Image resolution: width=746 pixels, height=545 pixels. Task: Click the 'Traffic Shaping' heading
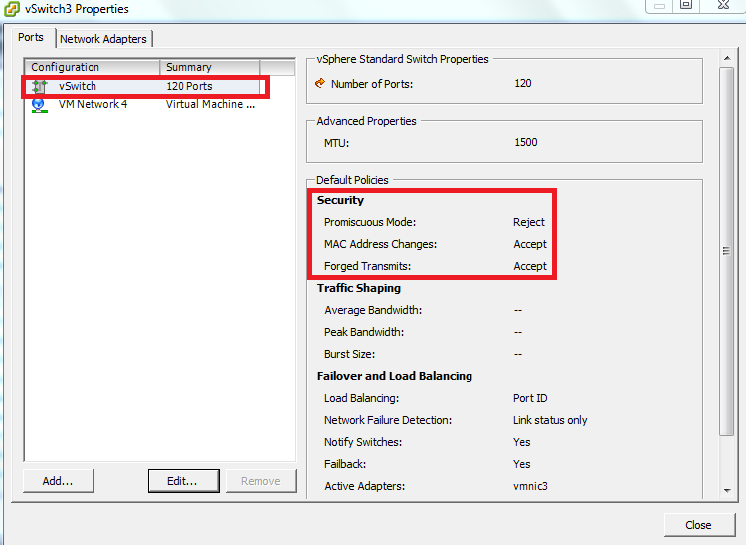click(x=359, y=288)
